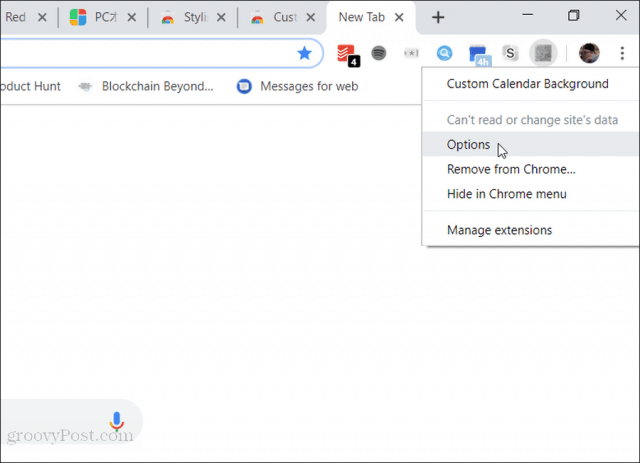Close the New Tab tab
The height and width of the screenshot is (463, 640).
point(399,17)
